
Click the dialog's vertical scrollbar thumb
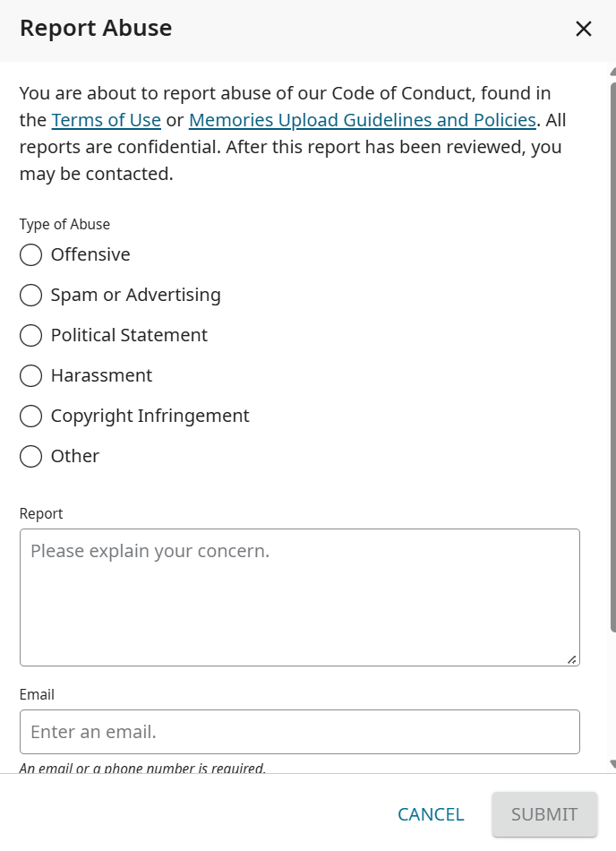(x=612, y=358)
